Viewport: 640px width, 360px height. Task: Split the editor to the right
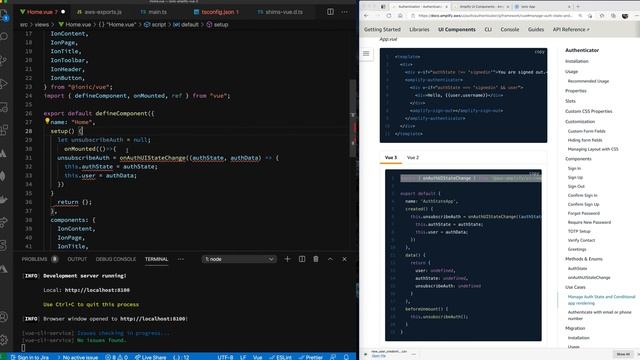click(x=330, y=12)
